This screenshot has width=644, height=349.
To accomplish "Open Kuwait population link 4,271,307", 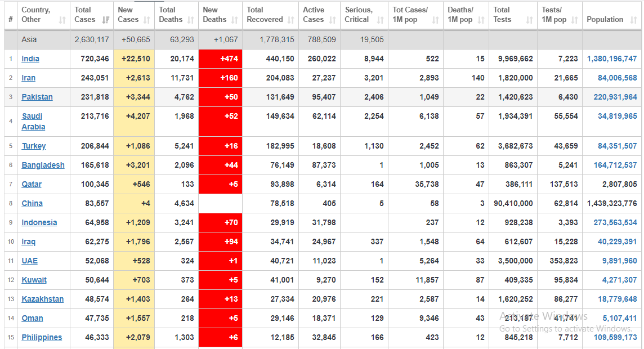I will [619, 280].
